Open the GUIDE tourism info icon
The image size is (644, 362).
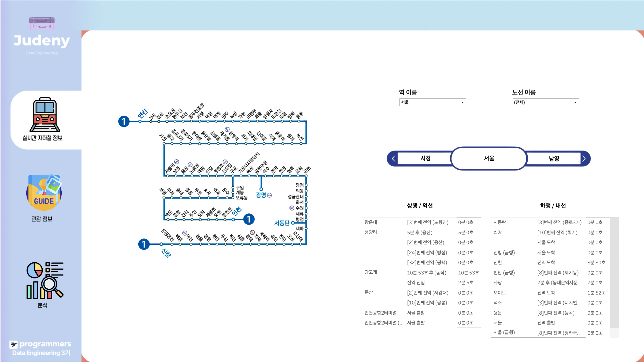(44, 193)
